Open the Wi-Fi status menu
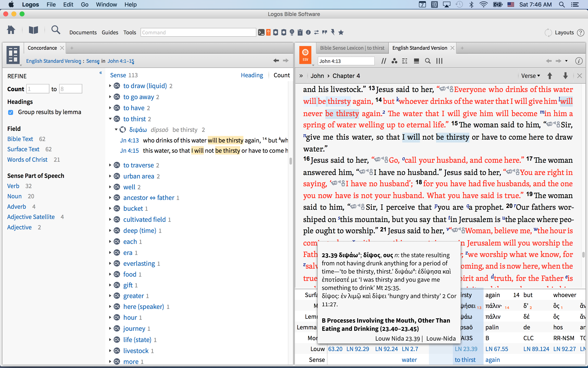The image size is (588, 368). [x=483, y=4]
